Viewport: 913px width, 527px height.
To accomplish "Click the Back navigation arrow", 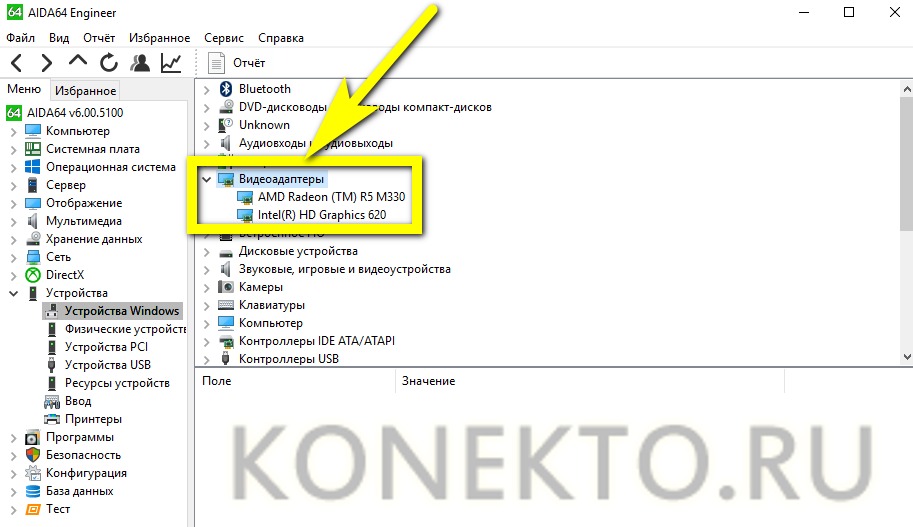I will pos(17,62).
